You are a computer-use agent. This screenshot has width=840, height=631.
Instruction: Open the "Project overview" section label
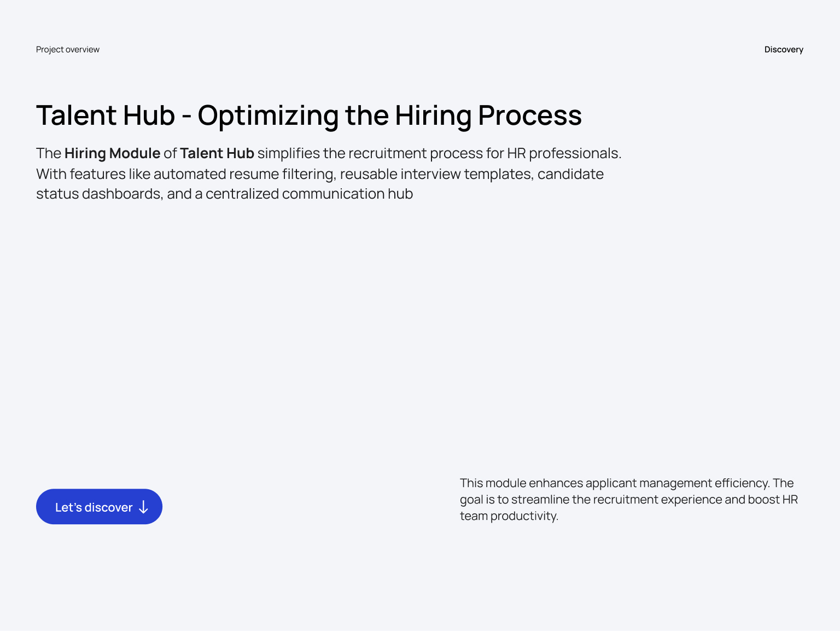(x=67, y=49)
